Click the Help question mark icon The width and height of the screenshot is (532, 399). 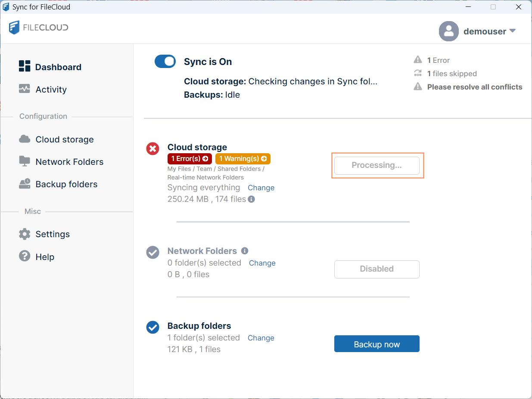pyautogui.click(x=25, y=257)
